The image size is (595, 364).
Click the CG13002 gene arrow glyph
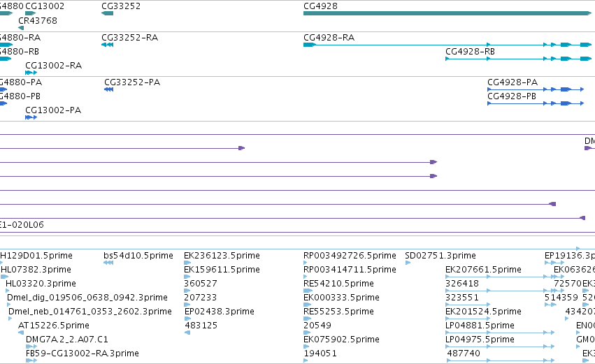point(30,13)
